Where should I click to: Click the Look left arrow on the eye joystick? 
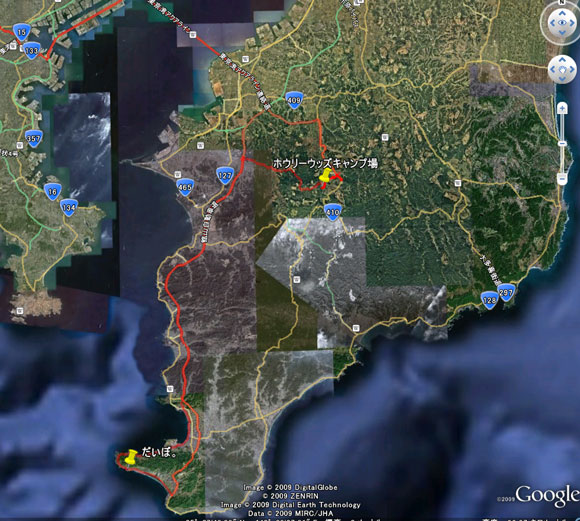pos(553,23)
